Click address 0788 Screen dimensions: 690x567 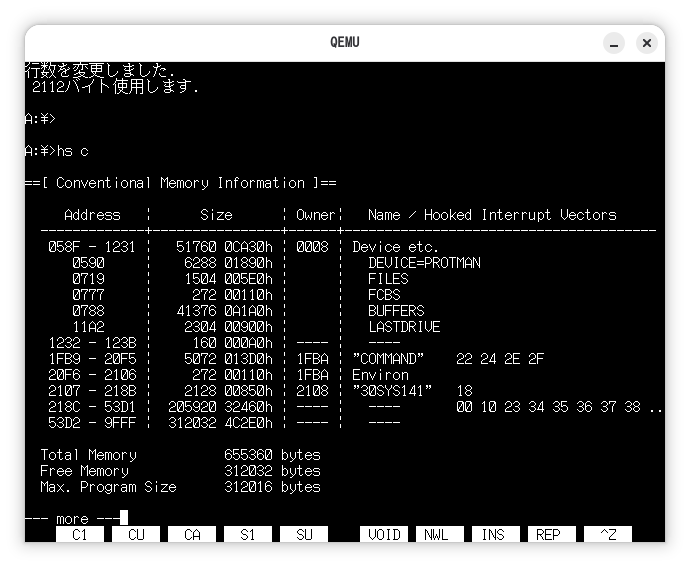(88, 311)
